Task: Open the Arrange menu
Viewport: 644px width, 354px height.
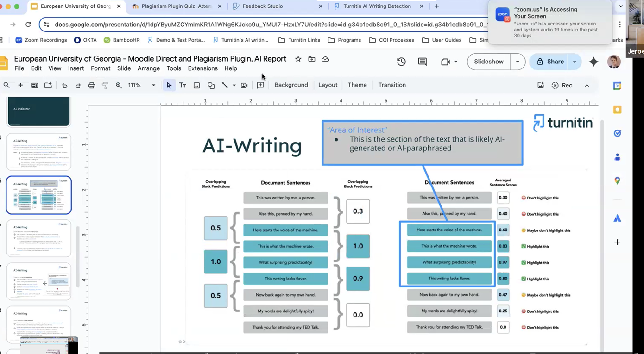Action: 149,68
